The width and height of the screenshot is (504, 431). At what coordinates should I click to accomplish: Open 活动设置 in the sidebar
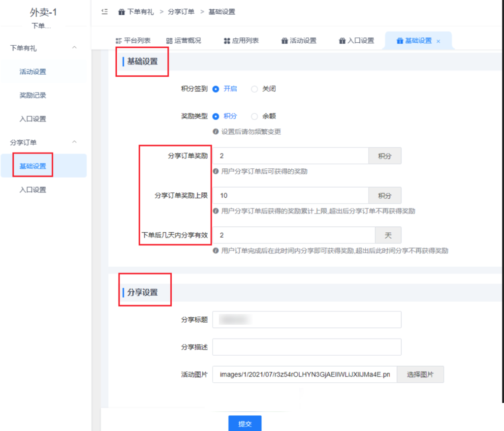[x=32, y=71]
